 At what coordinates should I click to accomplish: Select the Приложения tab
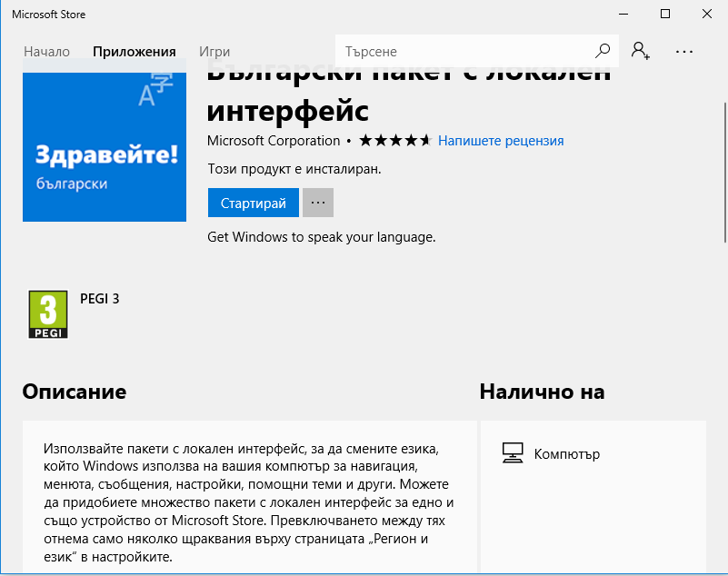coord(135,52)
